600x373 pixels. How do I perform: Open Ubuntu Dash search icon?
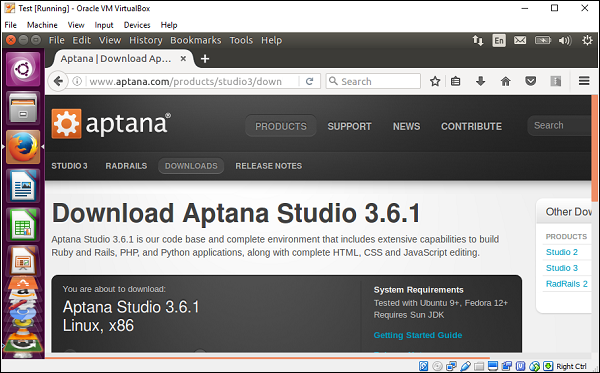click(23, 69)
